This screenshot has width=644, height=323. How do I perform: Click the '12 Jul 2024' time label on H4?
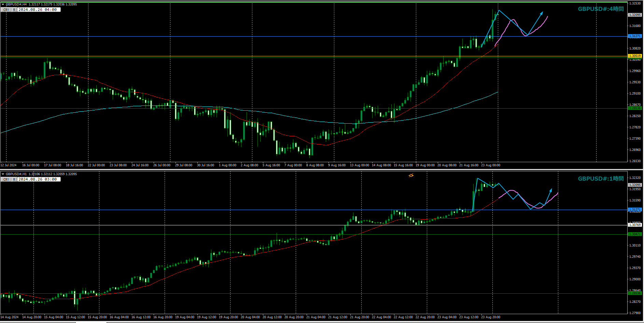pos(9,165)
